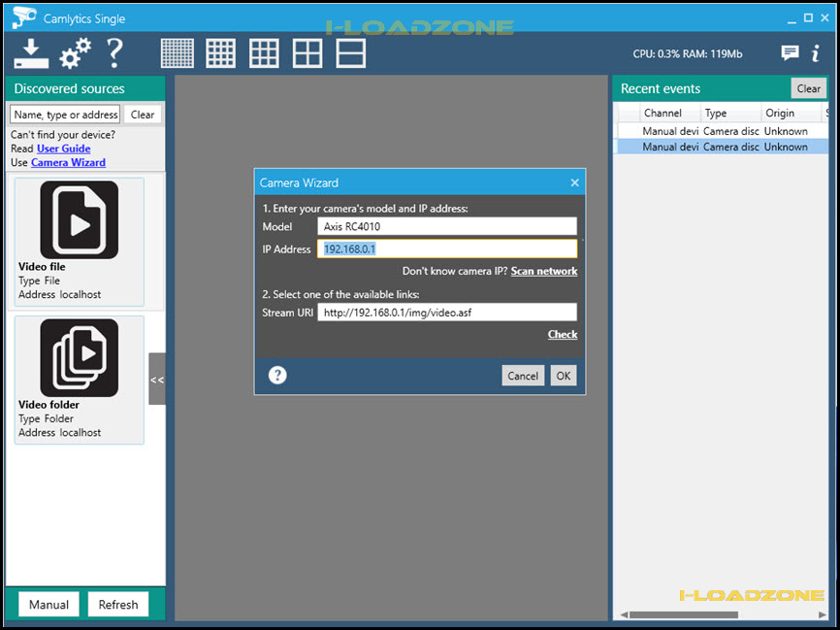
Task: Clear the Recent events list
Action: tap(808, 88)
